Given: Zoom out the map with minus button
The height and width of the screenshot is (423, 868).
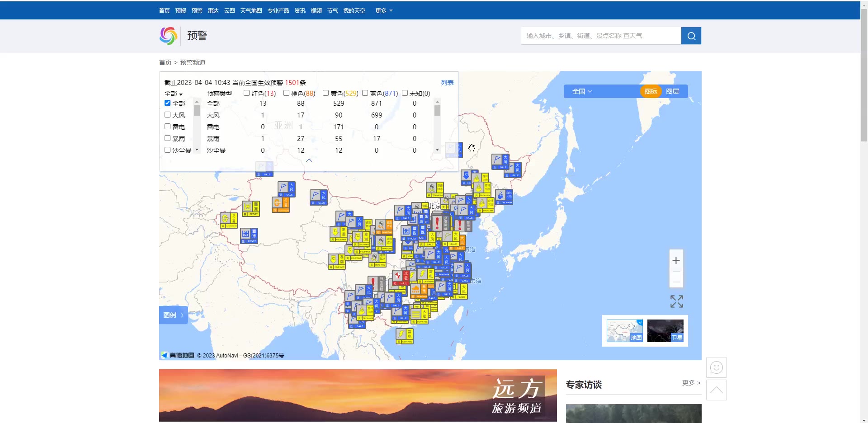Looking at the screenshot, I should pos(676,281).
